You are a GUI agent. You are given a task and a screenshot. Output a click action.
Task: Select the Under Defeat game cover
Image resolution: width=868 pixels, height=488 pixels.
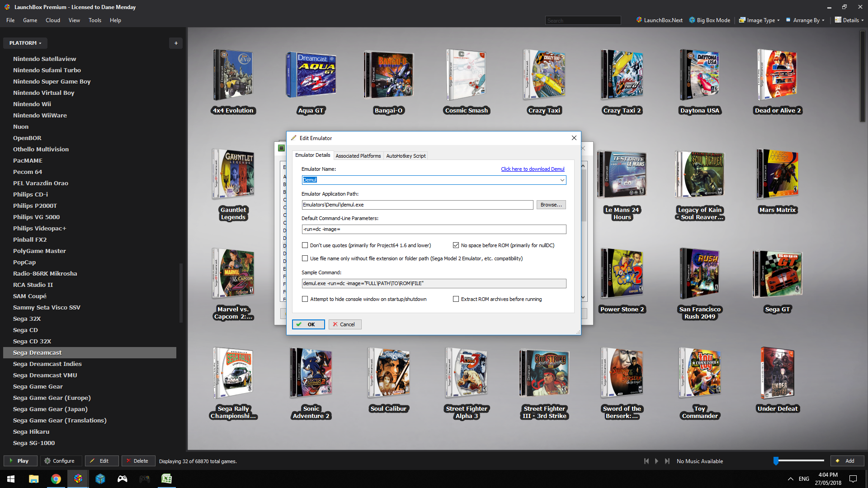point(778,373)
